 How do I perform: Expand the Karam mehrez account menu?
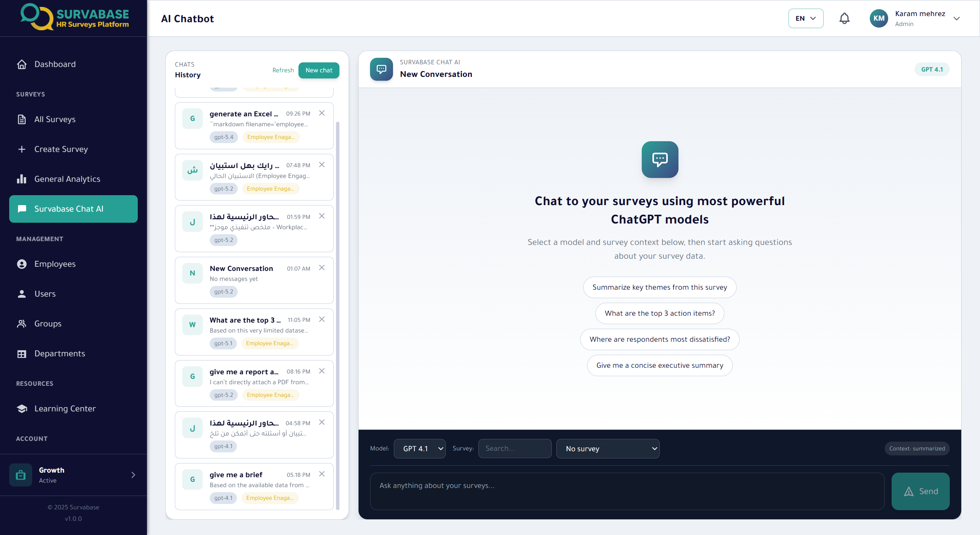coord(957,18)
